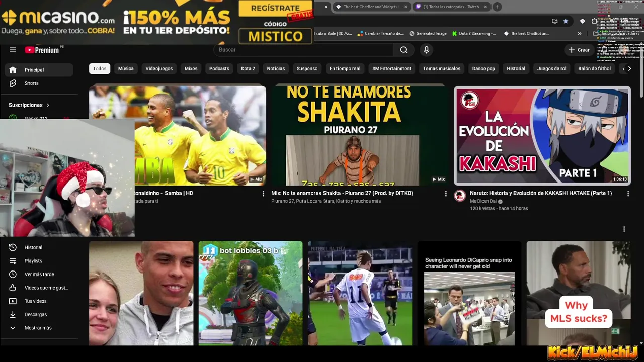Select the Noticias filter chip

point(276,68)
